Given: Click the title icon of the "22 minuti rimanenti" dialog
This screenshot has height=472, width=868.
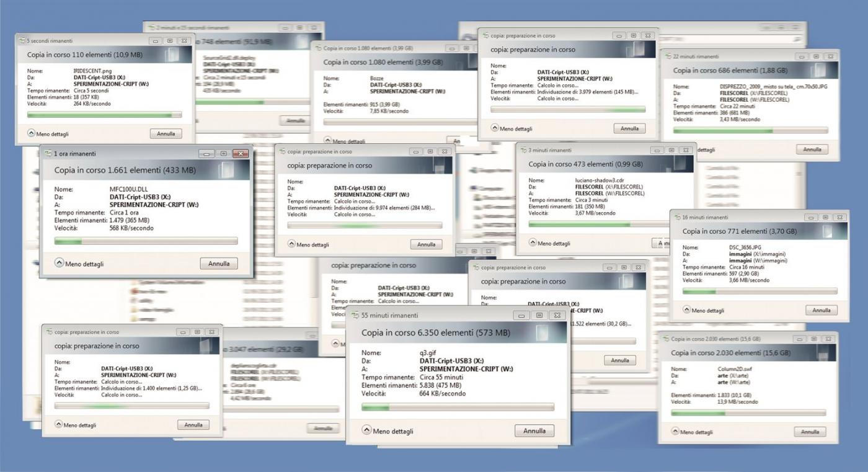Looking at the screenshot, I should [667, 56].
